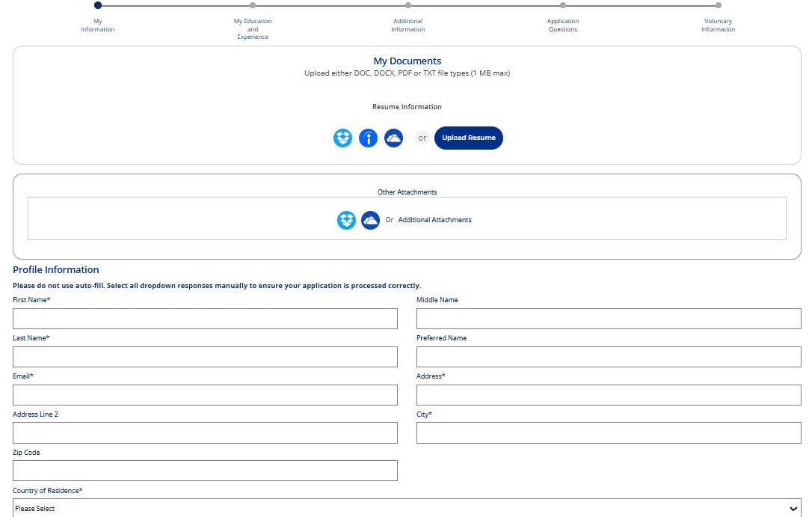Viewport: 812px width, 517px height.
Task: Click the "My Documents" heading
Action: [x=407, y=61]
